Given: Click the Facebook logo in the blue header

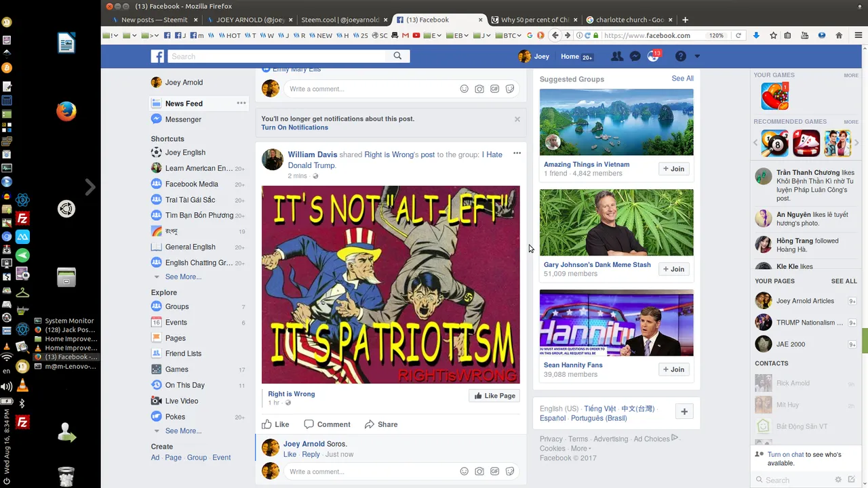Looking at the screenshot, I should pyautogui.click(x=157, y=56).
